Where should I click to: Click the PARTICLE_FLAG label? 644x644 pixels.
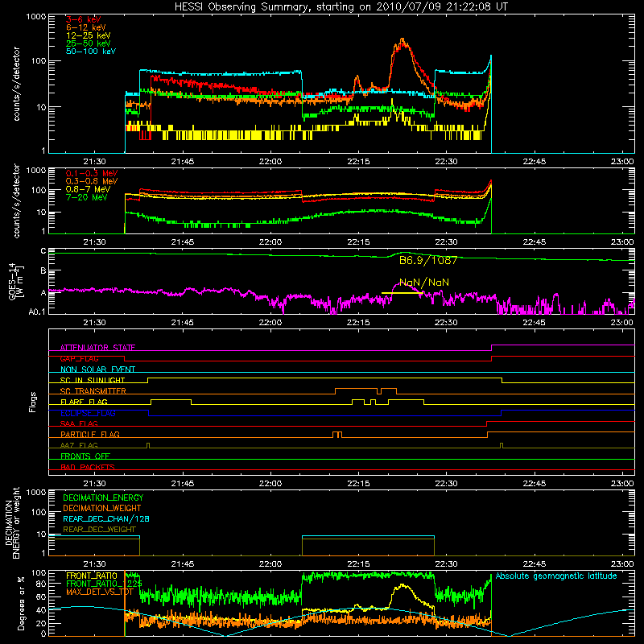[90, 435]
